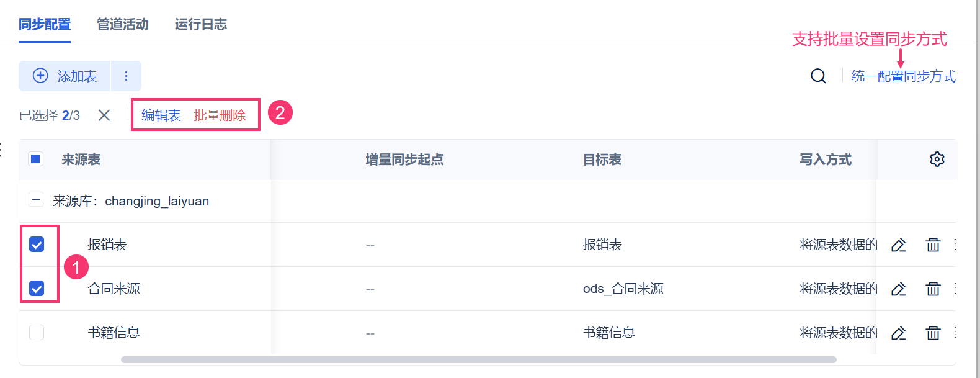The height and width of the screenshot is (378, 980).
Task: Edit the 报销表 row
Action: (x=898, y=245)
